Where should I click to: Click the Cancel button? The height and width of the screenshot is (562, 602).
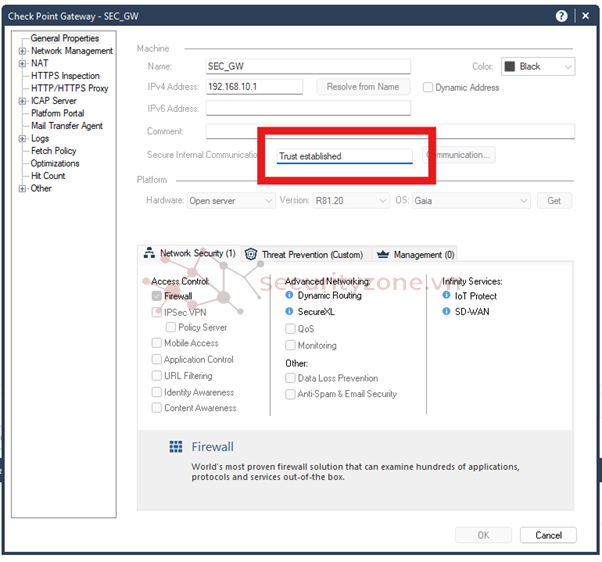coord(548,535)
